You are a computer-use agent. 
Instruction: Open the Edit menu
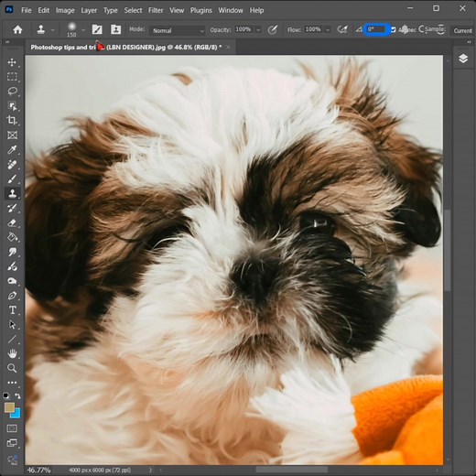pos(44,10)
